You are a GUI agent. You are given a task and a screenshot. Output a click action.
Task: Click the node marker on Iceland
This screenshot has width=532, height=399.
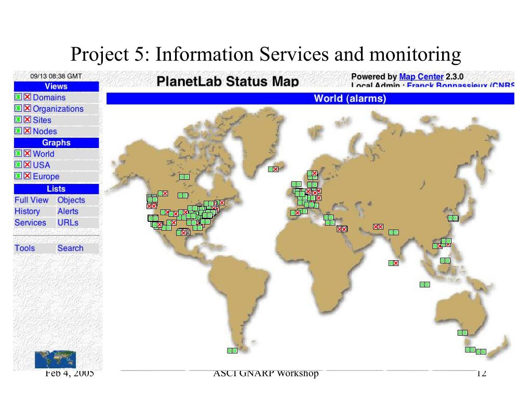[273, 169]
